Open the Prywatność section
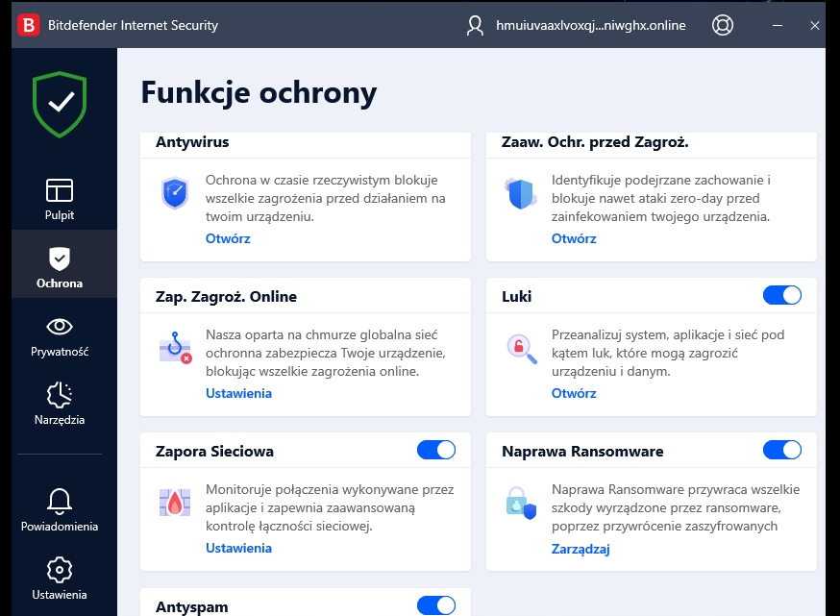840x616 pixels. tap(60, 337)
